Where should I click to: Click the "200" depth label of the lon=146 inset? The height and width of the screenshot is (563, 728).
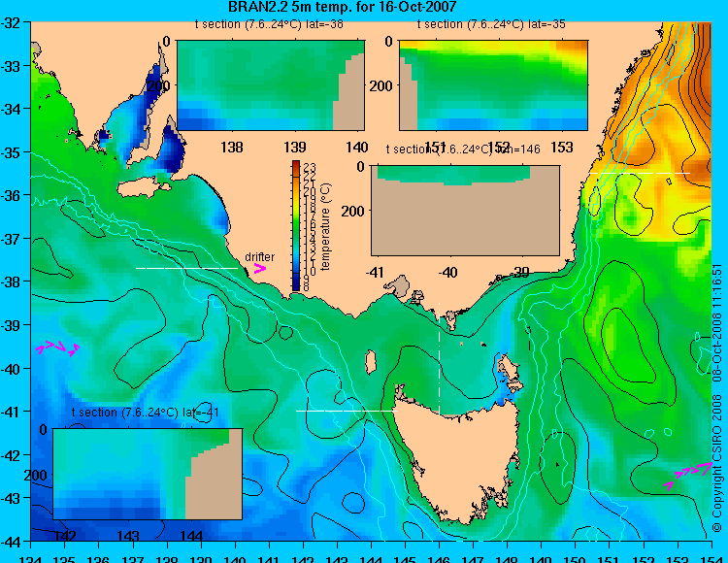coord(353,212)
